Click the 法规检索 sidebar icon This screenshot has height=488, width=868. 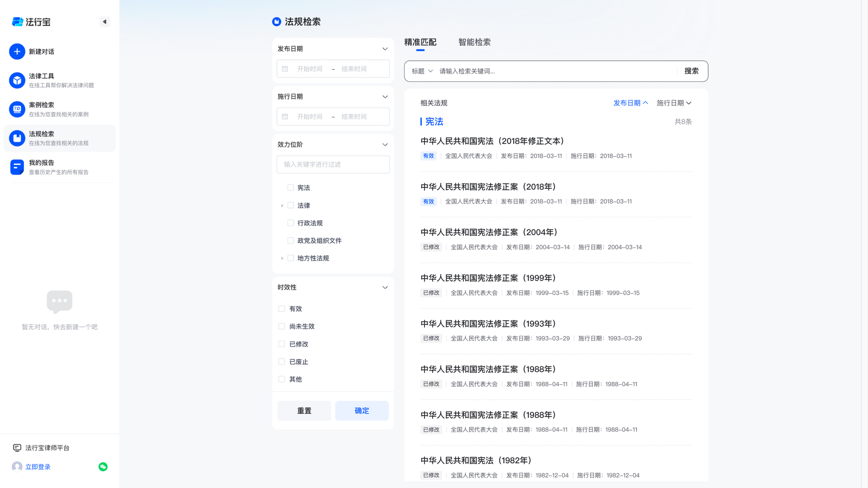click(17, 138)
